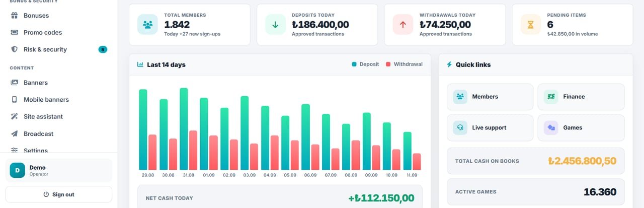The image size is (644, 208).
Task: Click the Demo operator avatar D
Action: [17, 170]
